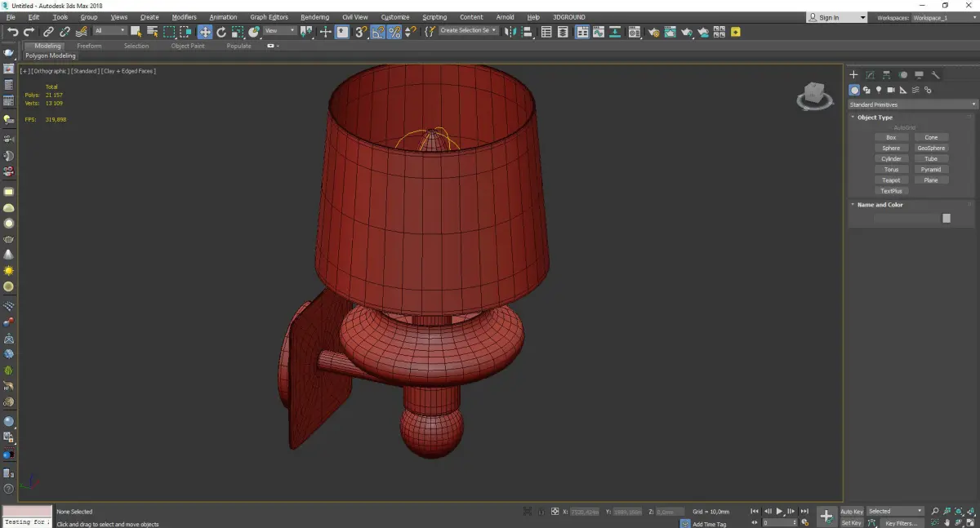Open the object color swatch
Viewport: 980px width, 528px height.
(947, 218)
